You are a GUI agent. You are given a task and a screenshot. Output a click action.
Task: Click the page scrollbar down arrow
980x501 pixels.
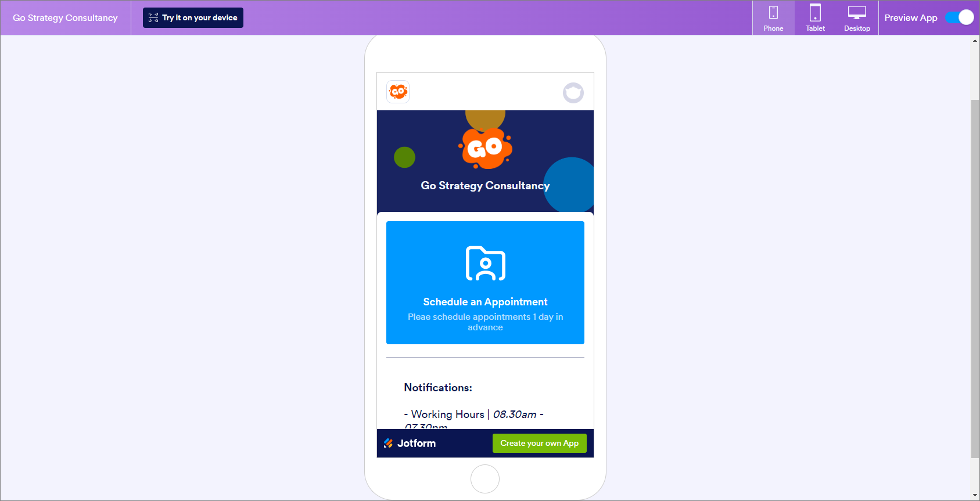[x=975, y=495]
